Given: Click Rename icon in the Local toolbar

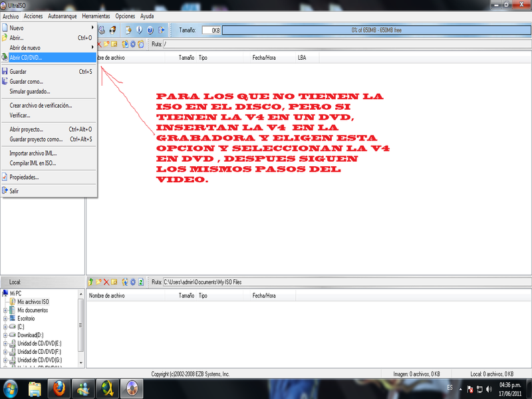Looking at the screenshot, I should [114, 282].
